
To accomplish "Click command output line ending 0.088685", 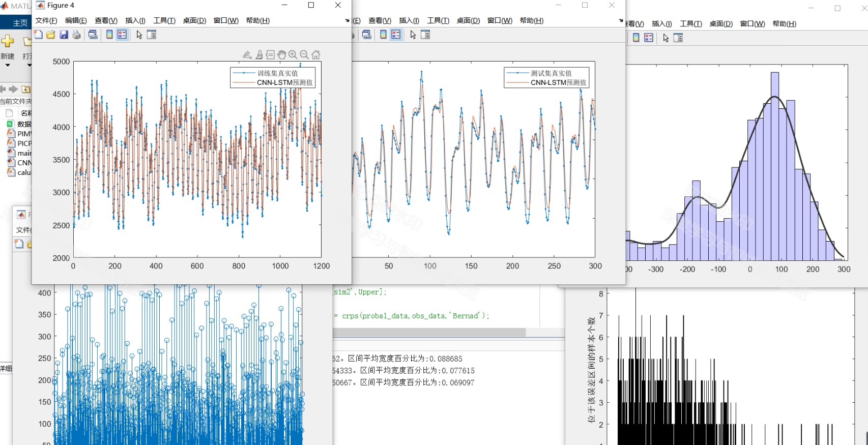I will click(397, 359).
